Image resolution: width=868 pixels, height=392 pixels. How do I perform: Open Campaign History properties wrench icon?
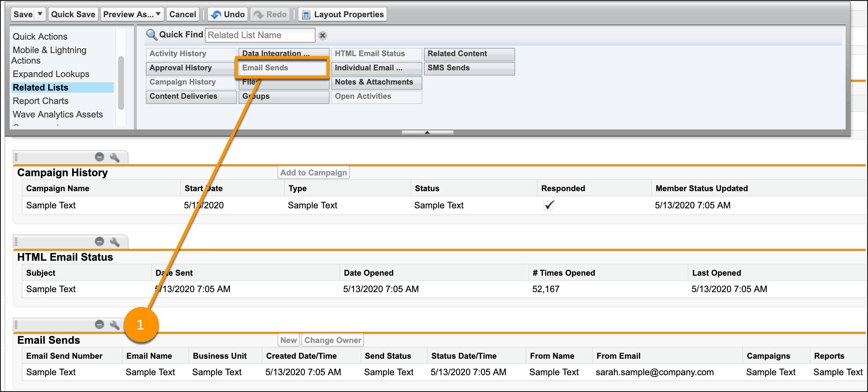(115, 157)
